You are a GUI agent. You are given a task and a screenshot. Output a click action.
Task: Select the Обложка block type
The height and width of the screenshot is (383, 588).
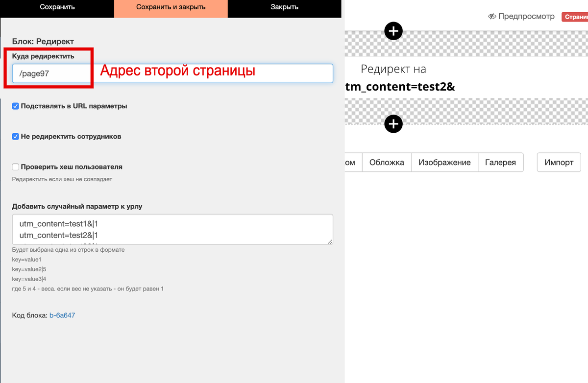point(387,163)
